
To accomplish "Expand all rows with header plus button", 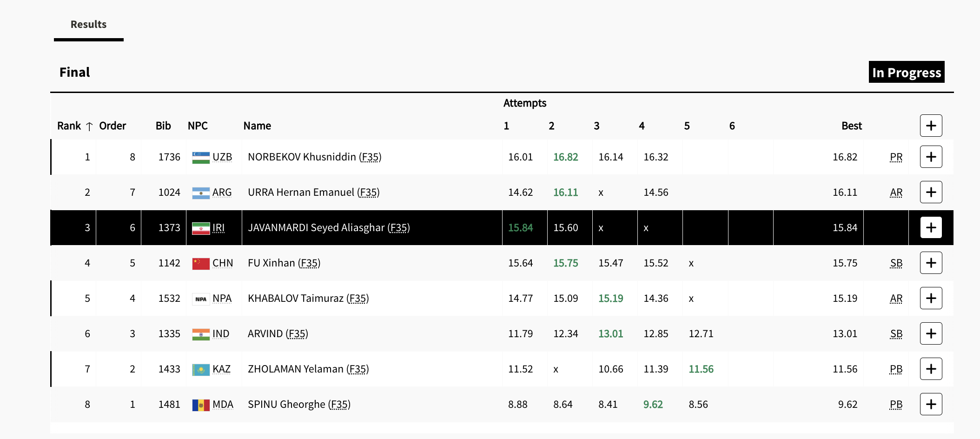I will (931, 126).
